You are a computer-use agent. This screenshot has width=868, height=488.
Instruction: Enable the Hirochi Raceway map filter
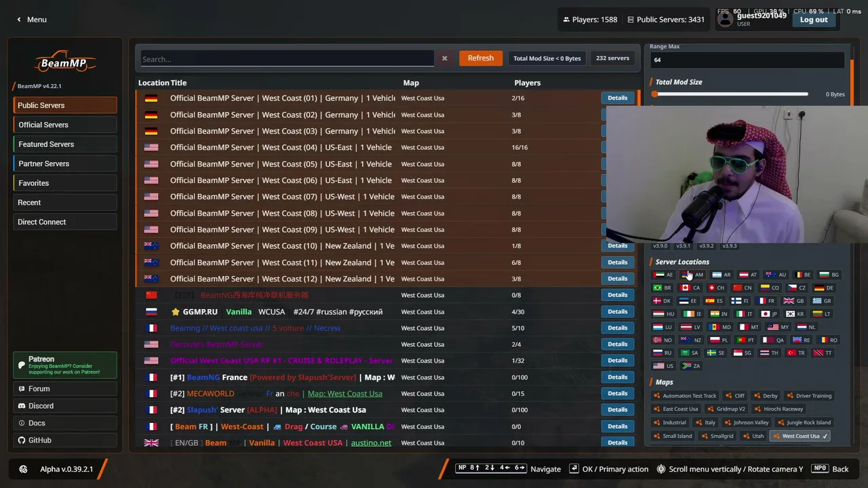click(x=778, y=409)
